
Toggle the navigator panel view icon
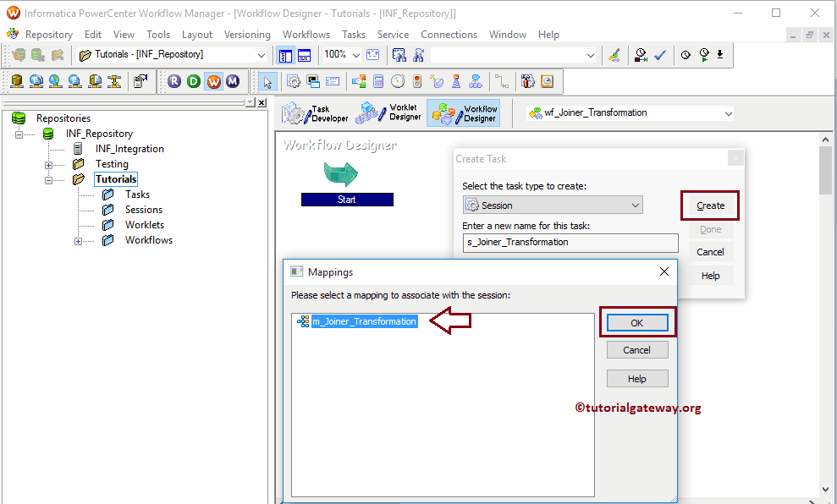pos(285,54)
